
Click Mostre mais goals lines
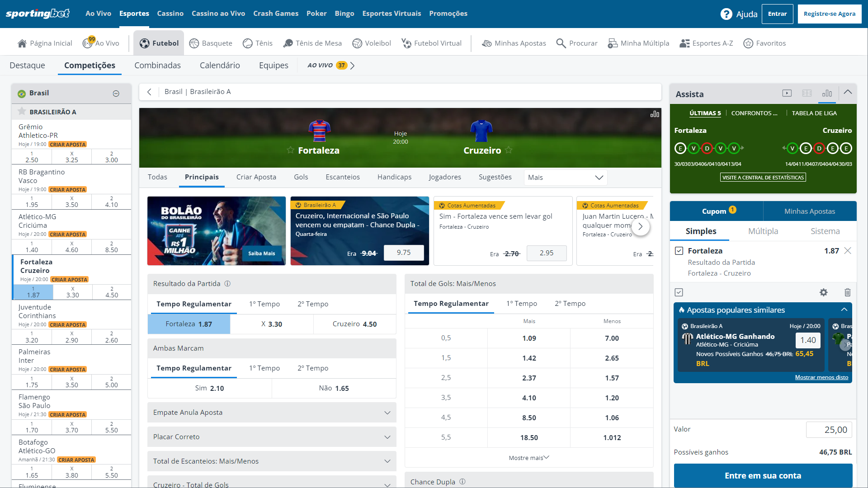pyautogui.click(x=529, y=458)
